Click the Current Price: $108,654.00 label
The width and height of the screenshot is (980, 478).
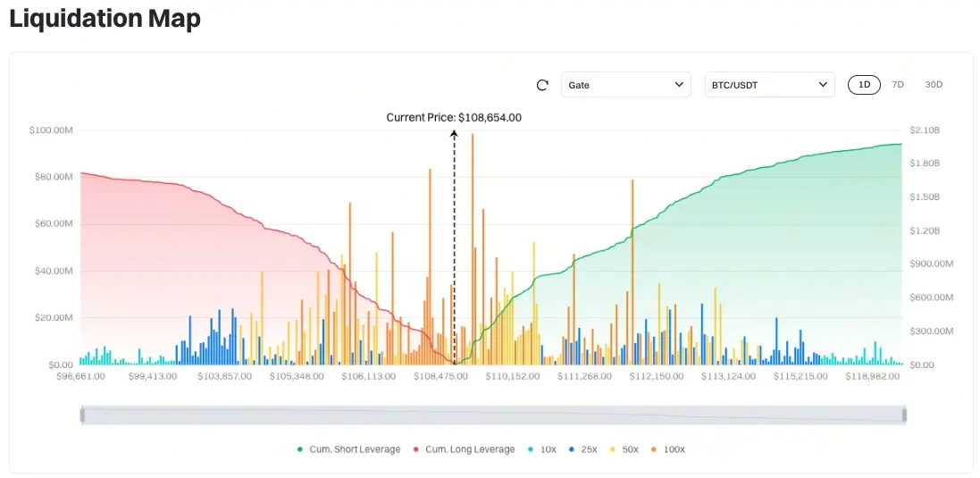(454, 117)
